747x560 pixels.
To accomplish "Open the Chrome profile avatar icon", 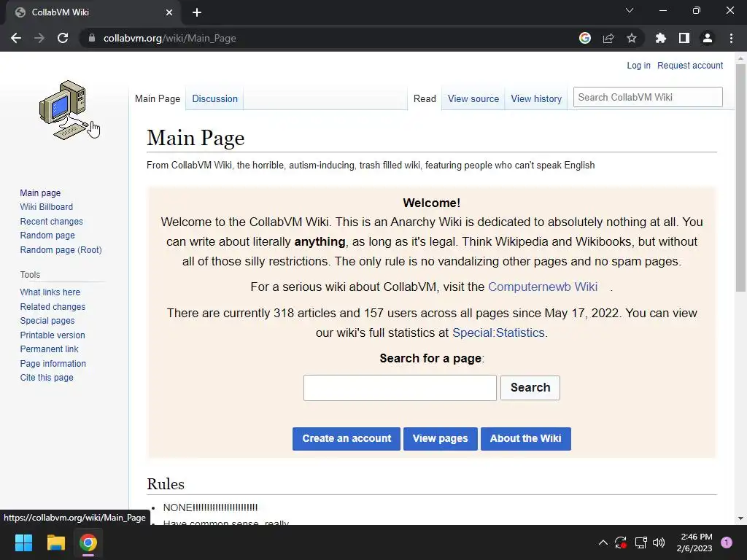I will [708, 38].
